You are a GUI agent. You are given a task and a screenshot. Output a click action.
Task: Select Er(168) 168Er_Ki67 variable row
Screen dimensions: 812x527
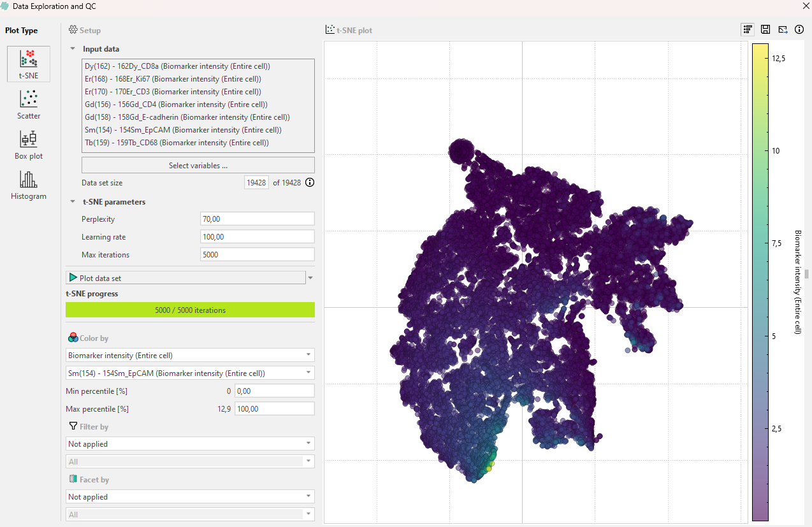click(198, 79)
